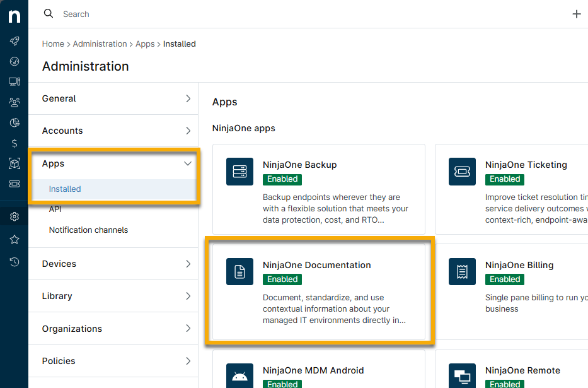Open the NinjaOne Billing title
The height and width of the screenshot is (388, 588).
[519, 265]
